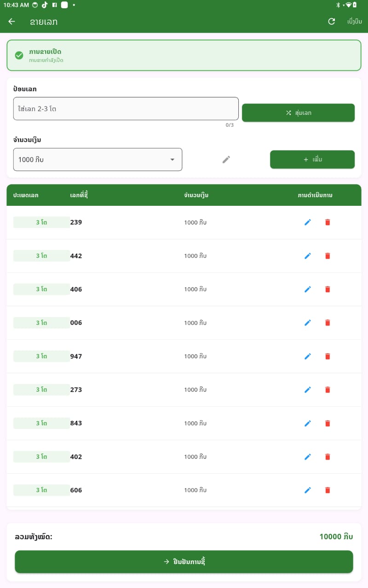The image size is (368, 588).
Task: Edit the entry for number 843
Action: (308, 424)
